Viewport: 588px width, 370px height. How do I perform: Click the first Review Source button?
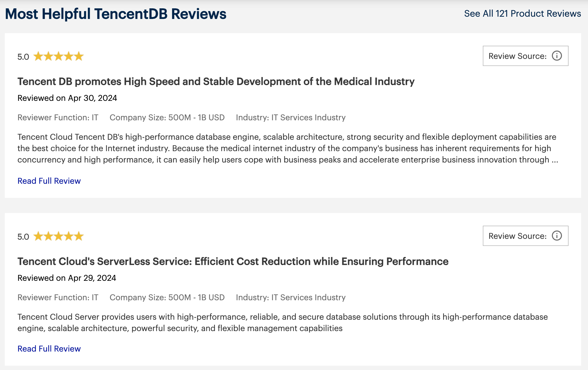[526, 56]
